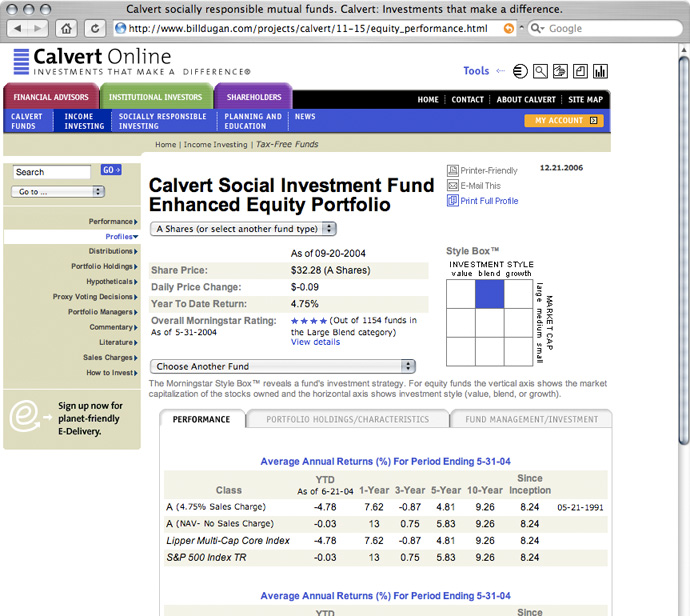The width and height of the screenshot is (690, 616).
Task: Click the bar chart tool icon
Action: [x=600, y=71]
